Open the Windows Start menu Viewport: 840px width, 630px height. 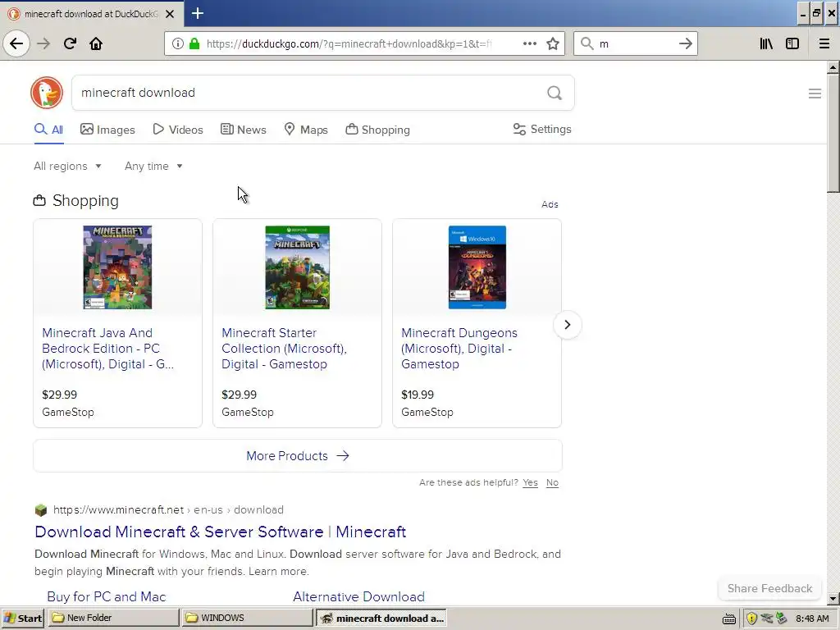click(22, 619)
